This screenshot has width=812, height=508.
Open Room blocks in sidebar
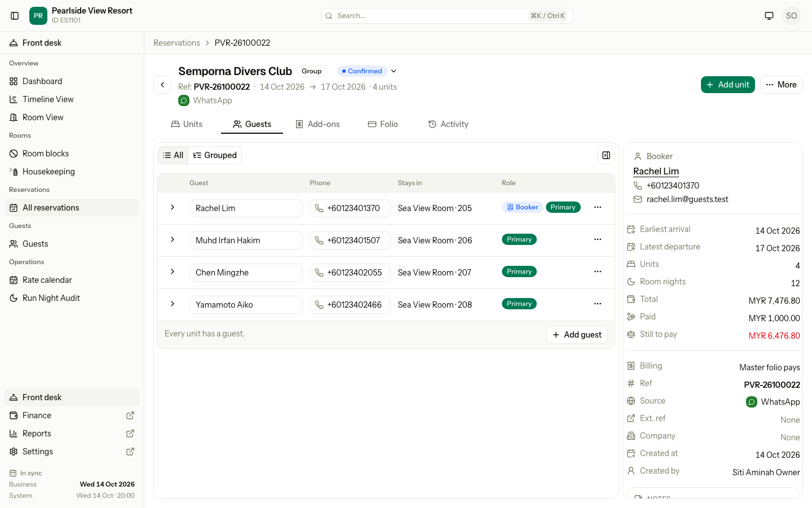coord(72,154)
